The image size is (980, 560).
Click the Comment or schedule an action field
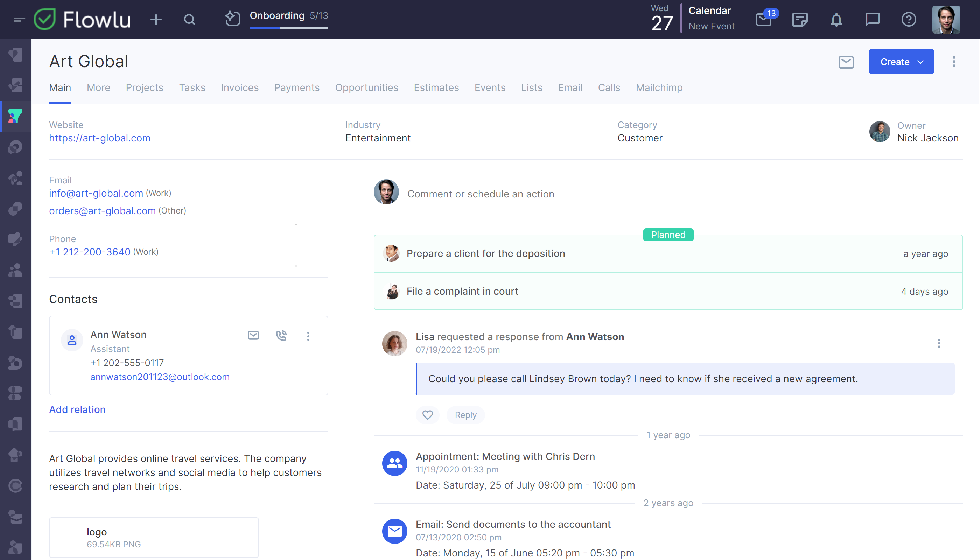tap(481, 194)
